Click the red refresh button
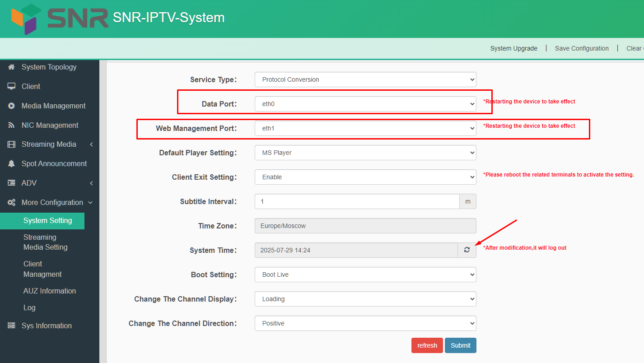 (427, 345)
